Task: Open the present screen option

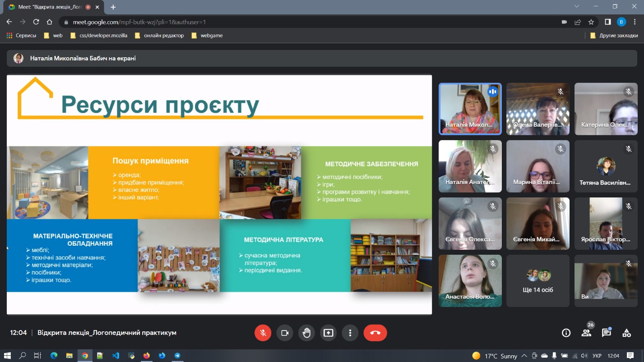Action: (x=328, y=333)
